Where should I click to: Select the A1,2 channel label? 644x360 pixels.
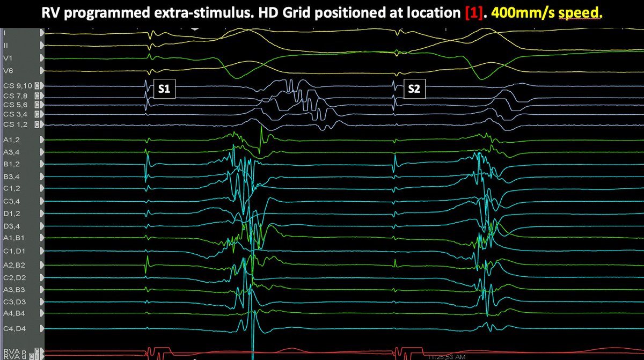coord(11,139)
